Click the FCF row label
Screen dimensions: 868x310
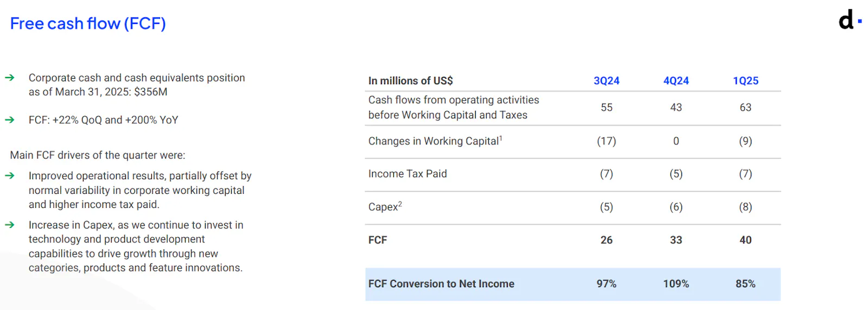pos(378,240)
